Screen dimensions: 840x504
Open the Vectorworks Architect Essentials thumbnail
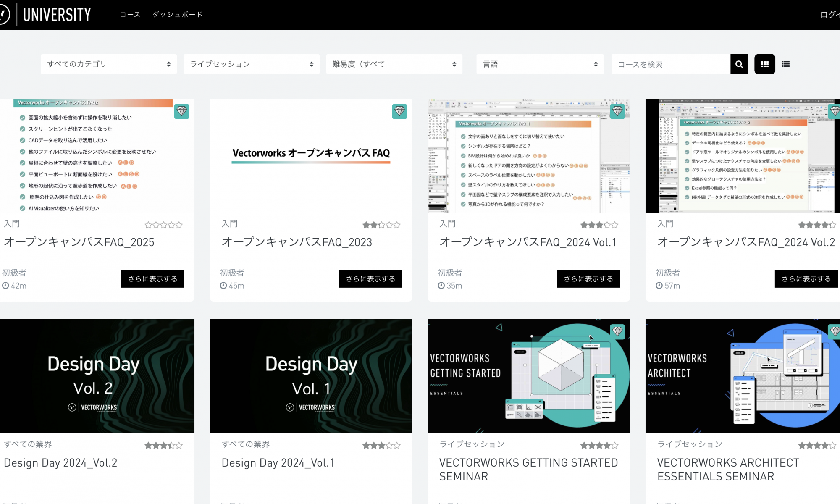pos(743,376)
